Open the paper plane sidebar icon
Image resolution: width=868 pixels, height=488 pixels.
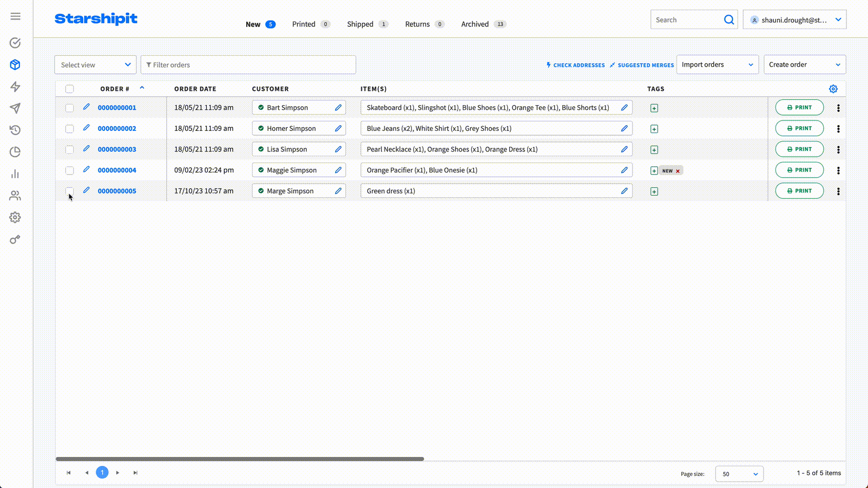pyautogui.click(x=15, y=108)
